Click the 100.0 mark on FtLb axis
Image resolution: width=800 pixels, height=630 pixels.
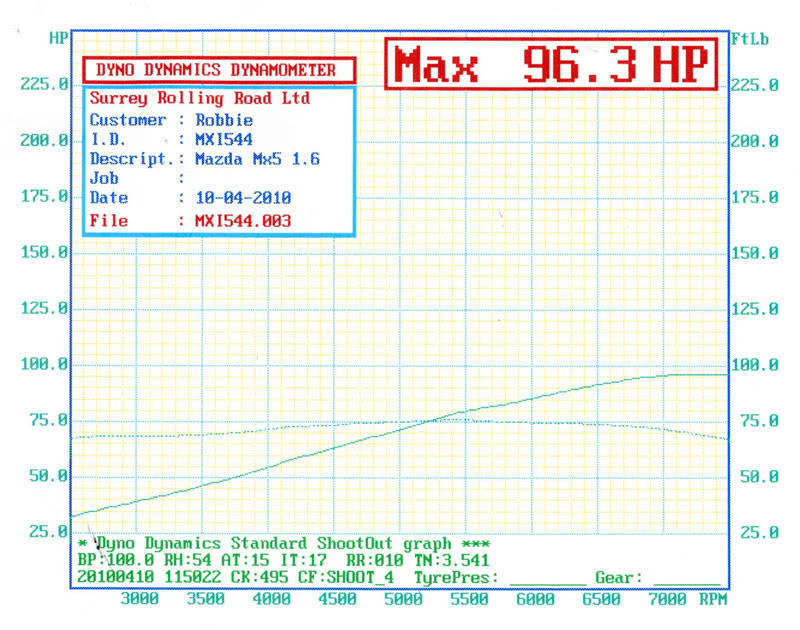(755, 365)
